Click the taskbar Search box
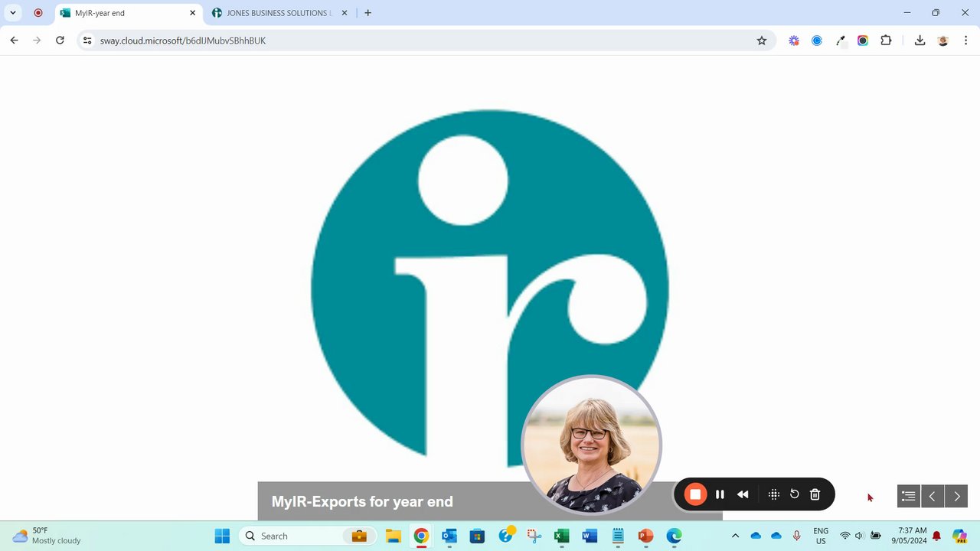 (306, 536)
